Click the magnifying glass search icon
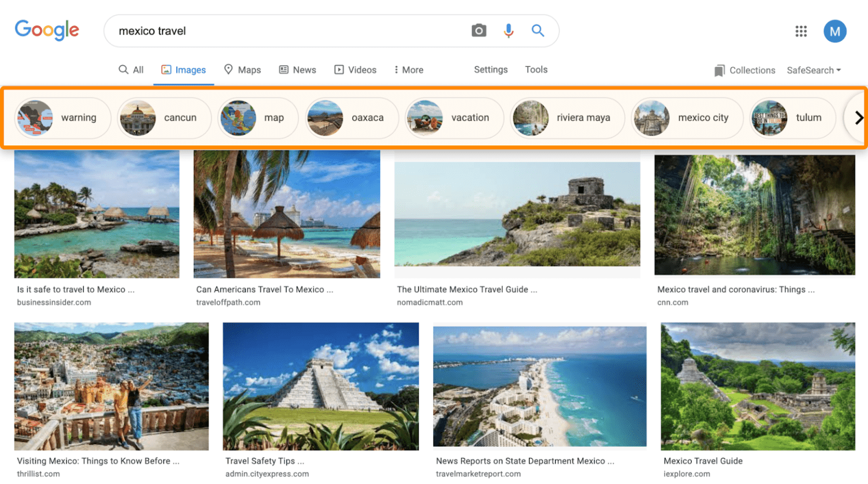 pyautogui.click(x=537, y=31)
